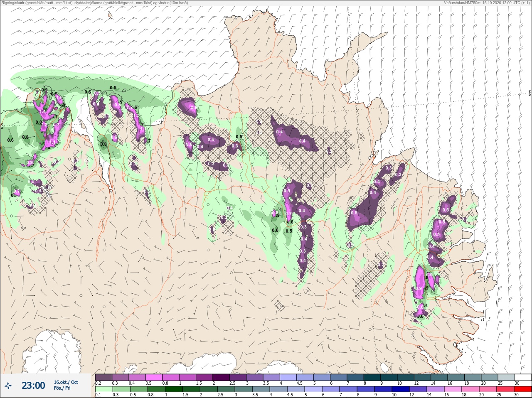Click the '0.2' label on the snow scale
Image resolution: width=532 pixels, height=398 pixels.
coord(99,383)
